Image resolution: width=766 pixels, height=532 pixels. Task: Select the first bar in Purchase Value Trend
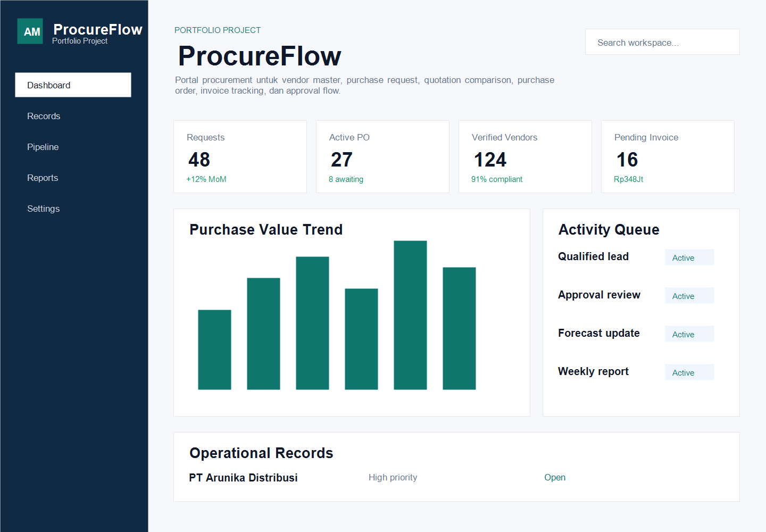(x=214, y=350)
